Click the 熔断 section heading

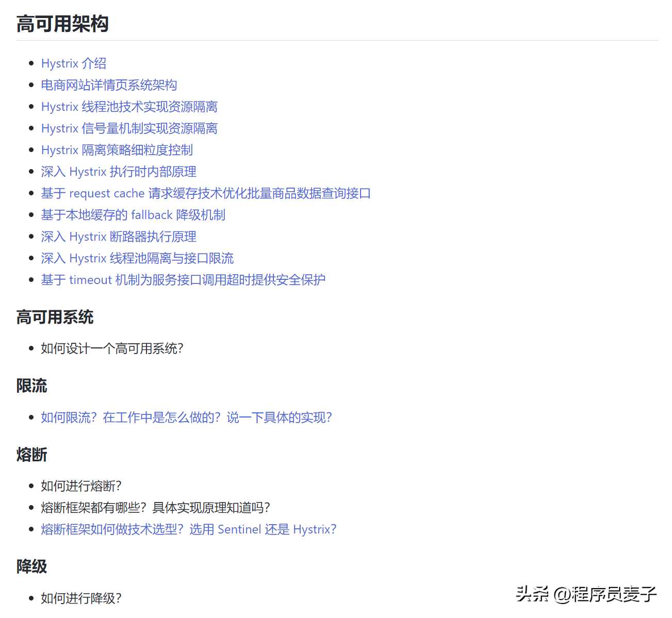tap(32, 455)
